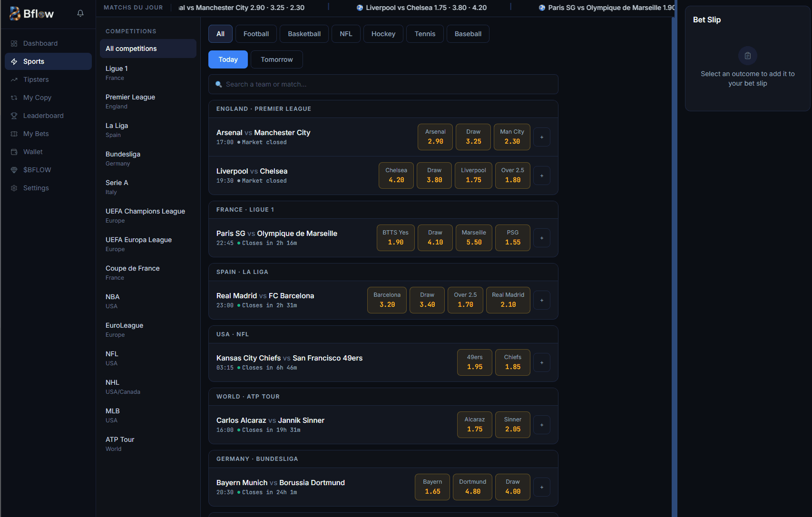This screenshot has width=812, height=517.
Task: Open Tipsters page
Action: click(x=48, y=79)
